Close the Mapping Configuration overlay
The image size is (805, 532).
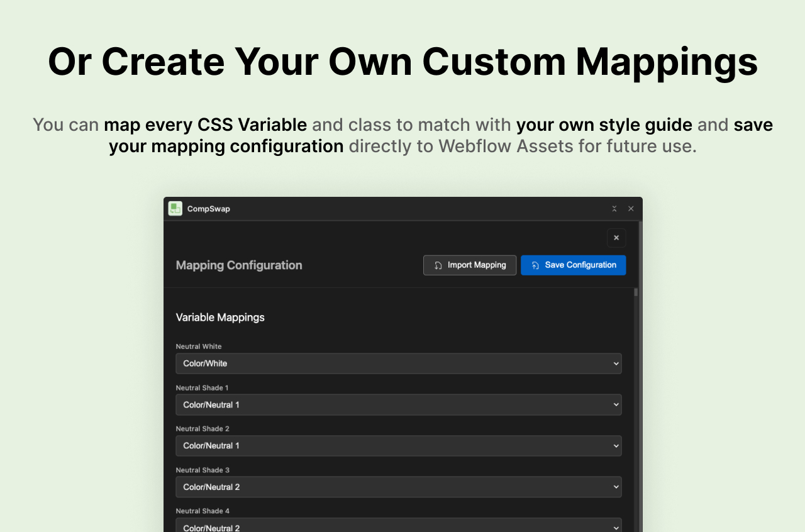pos(616,238)
